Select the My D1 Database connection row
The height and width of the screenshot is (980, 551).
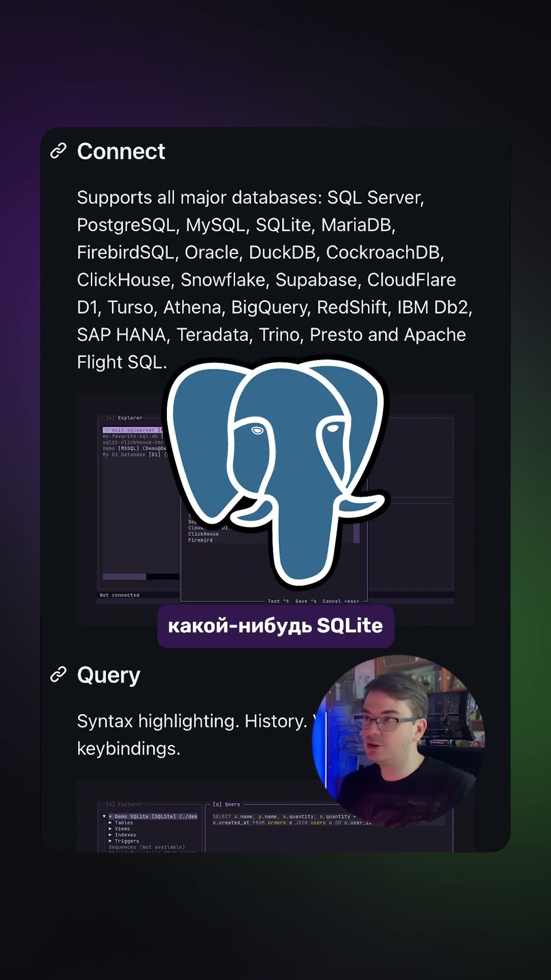(135, 455)
